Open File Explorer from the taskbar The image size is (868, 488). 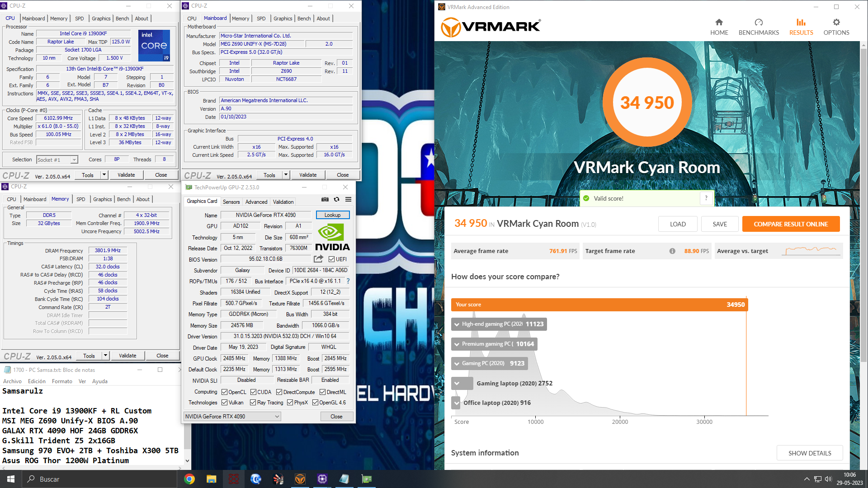[x=212, y=479]
